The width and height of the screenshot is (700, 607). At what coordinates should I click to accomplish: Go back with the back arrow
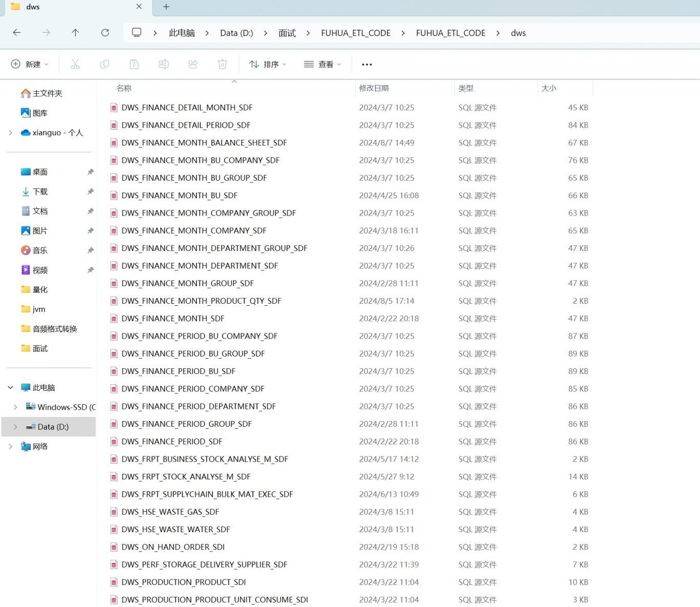point(16,33)
